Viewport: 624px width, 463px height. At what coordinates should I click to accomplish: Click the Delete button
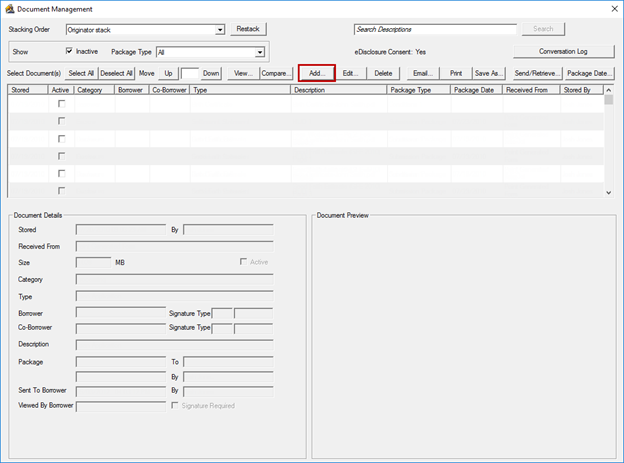click(x=383, y=73)
